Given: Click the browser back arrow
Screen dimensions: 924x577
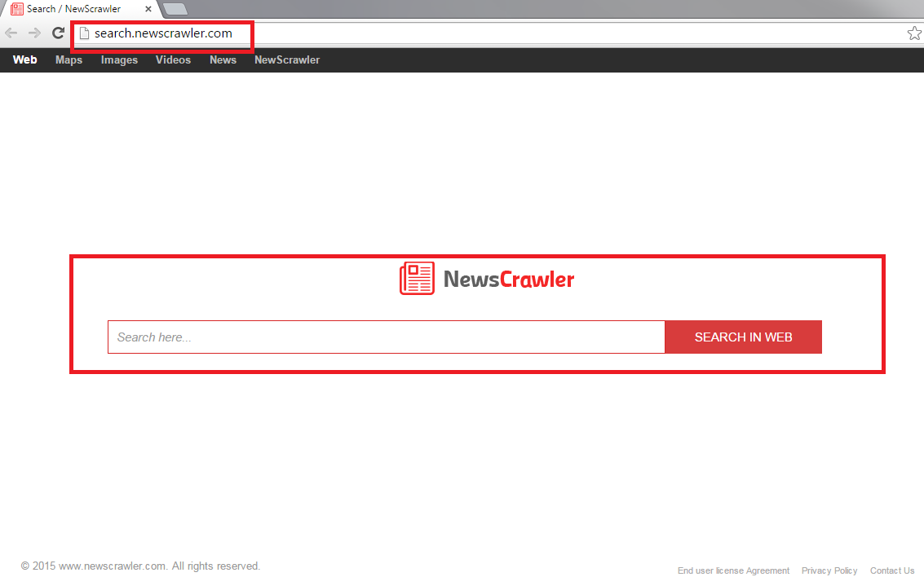Looking at the screenshot, I should click(11, 33).
